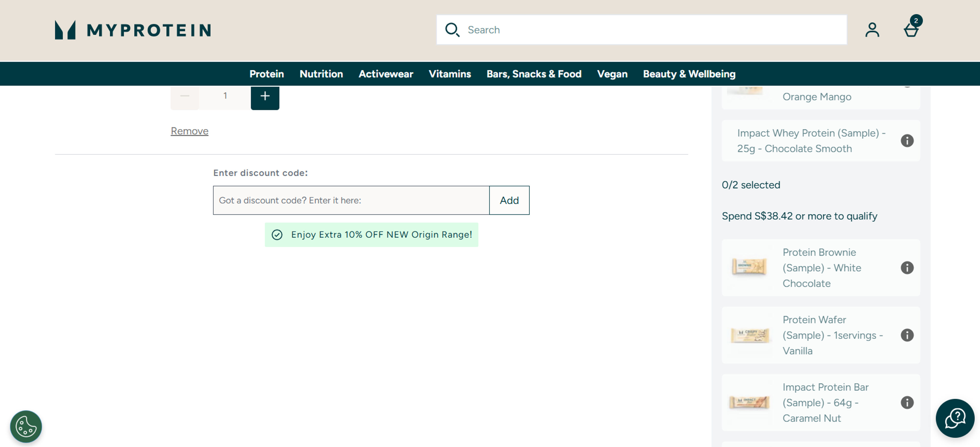
Task: Focus the discount code input field
Action: click(x=351, y=200)
